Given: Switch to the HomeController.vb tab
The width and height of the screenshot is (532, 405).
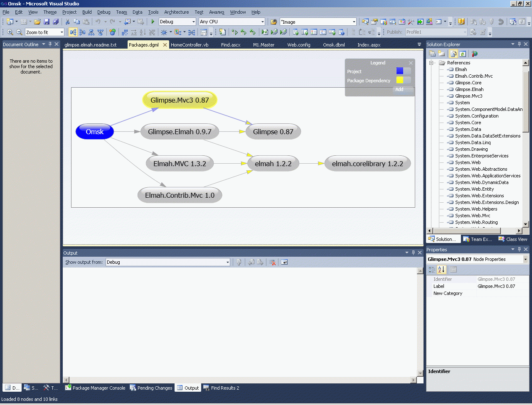Looking at the screenshot, I should (190, 45).
